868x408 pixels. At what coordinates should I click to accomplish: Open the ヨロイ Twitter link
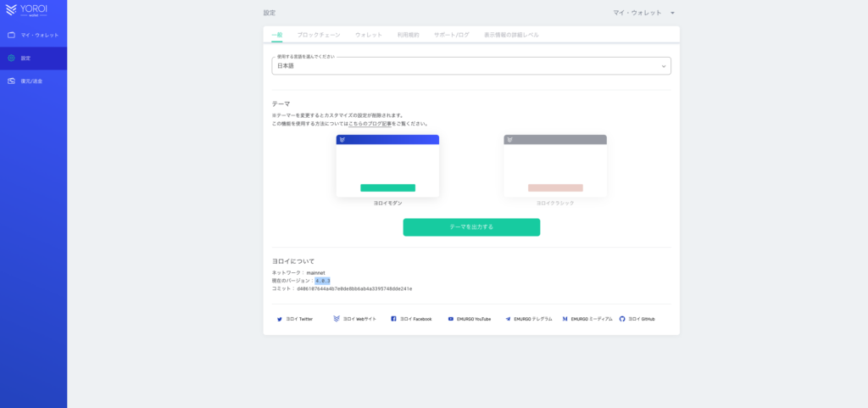294,319
